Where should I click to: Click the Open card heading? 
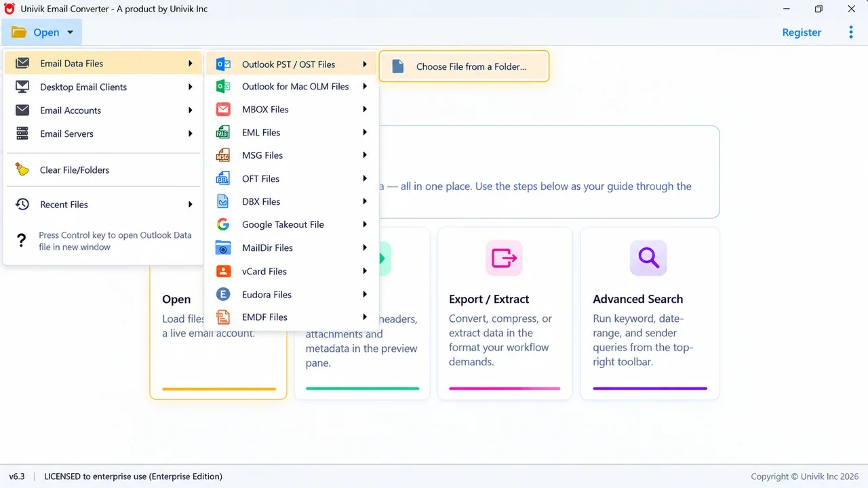coord(176,299)
